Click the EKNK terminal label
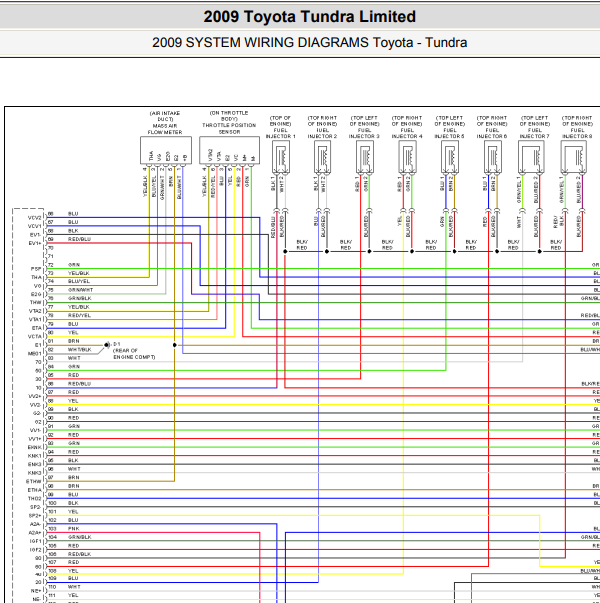This screenshot has width=600, height=603. [35, 447]
